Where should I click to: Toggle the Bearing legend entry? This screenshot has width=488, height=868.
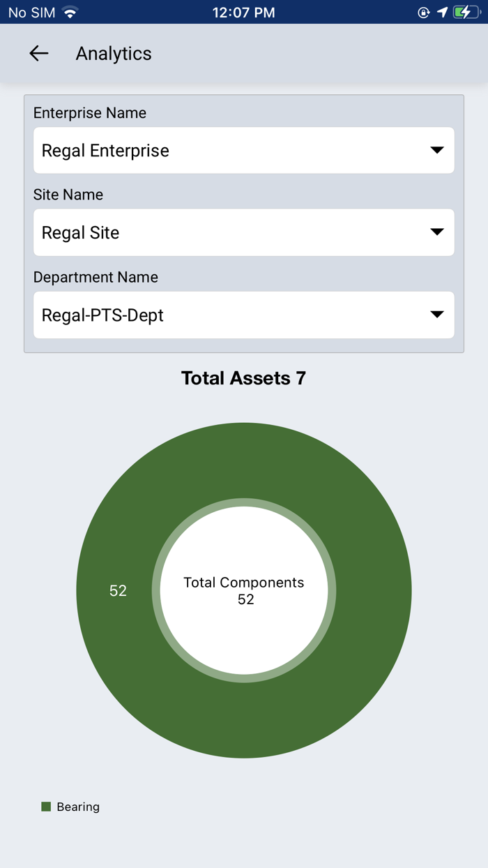click(73, 807)
